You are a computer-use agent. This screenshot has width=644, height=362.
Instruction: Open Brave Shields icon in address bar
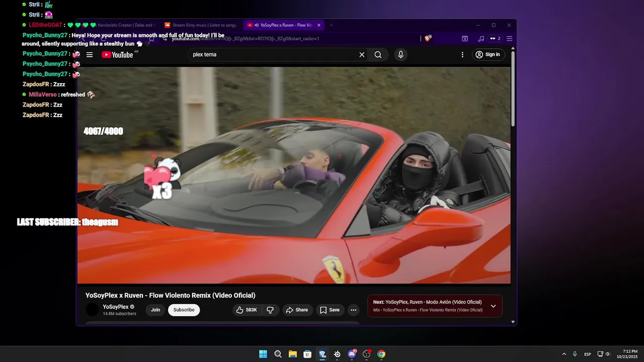coord(428,38)
